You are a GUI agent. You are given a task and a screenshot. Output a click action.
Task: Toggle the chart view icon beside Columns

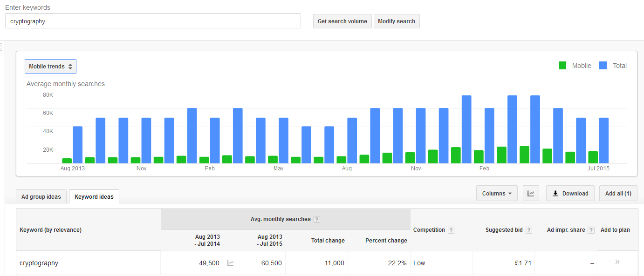click(x=530, y=194)
